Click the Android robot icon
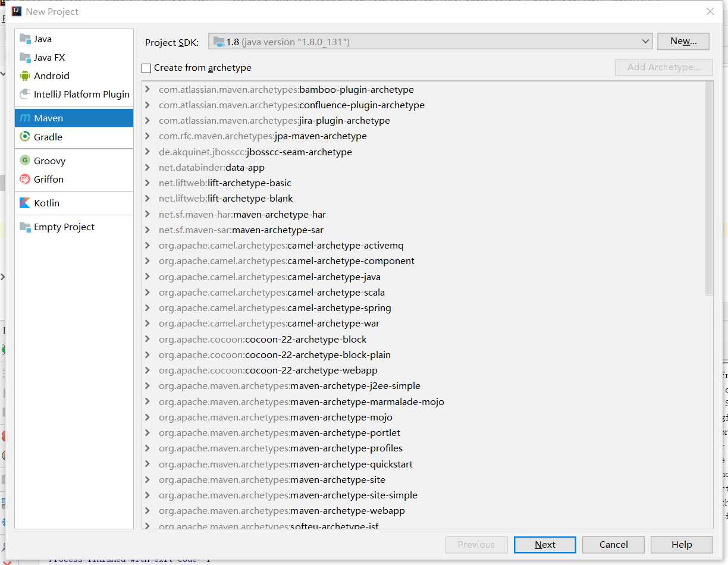 (x=25, y=76)
